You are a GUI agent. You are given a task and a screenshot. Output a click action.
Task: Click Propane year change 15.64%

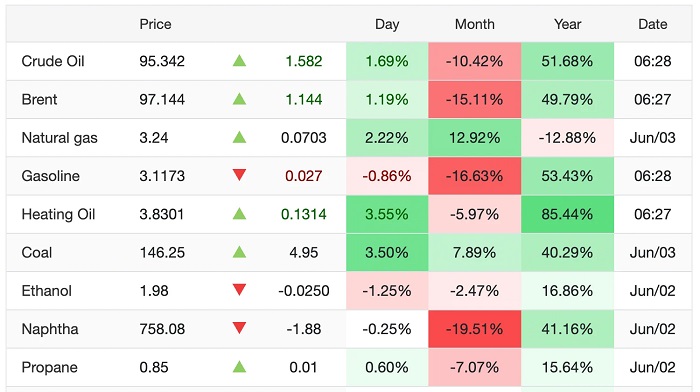pyautogui.click(x=567, y=367)
